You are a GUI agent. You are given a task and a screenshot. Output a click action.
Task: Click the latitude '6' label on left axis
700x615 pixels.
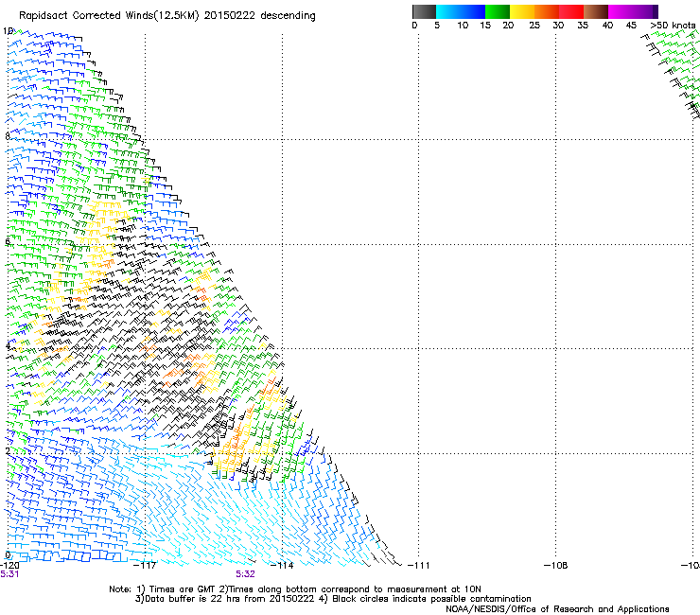(x=8, y=241)
